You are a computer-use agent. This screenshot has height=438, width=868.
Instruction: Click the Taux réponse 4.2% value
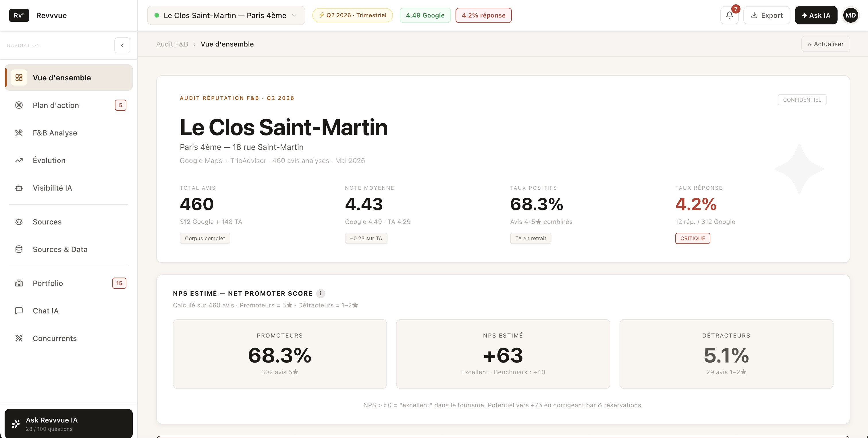[x=696, y=204]
